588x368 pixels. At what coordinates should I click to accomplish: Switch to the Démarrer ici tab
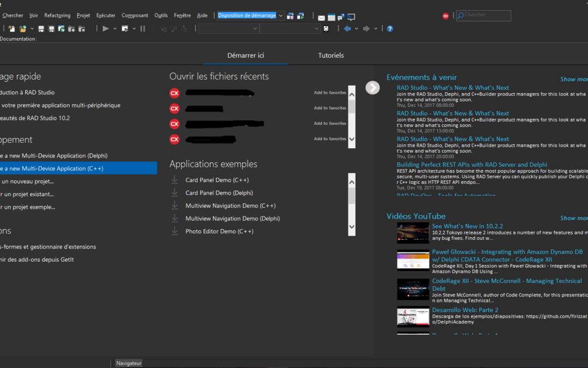point(246,55)
